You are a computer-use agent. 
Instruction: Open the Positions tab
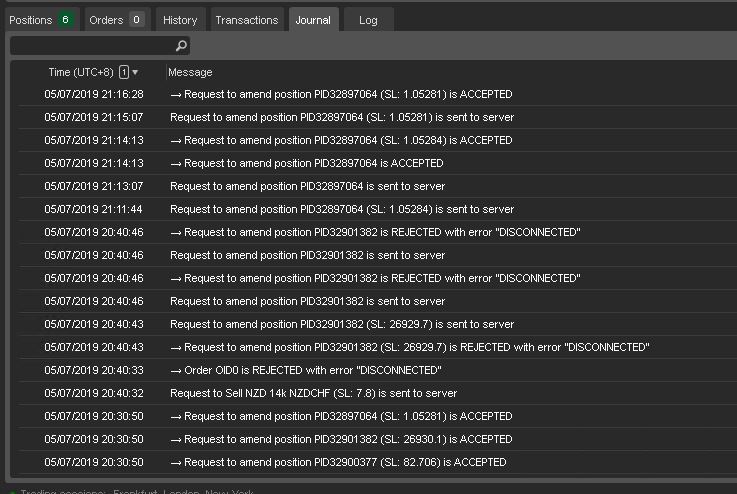tap(41, 20)
